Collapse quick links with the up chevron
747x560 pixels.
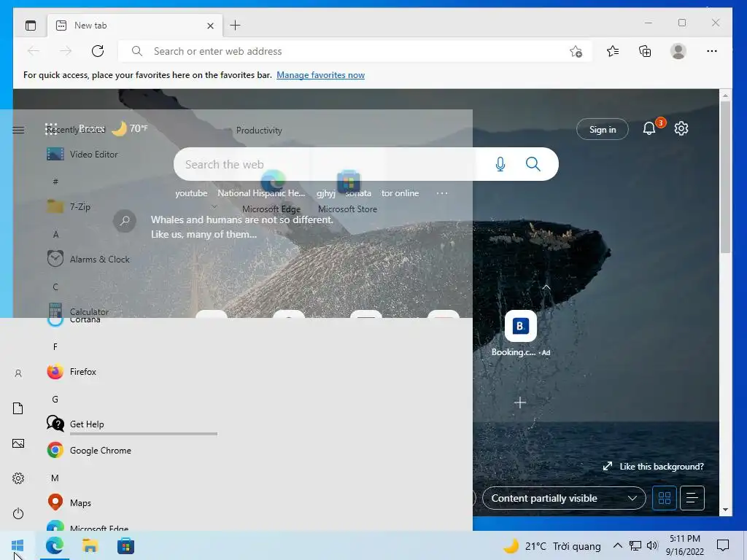pyautogui.click(x=546, y=287)
